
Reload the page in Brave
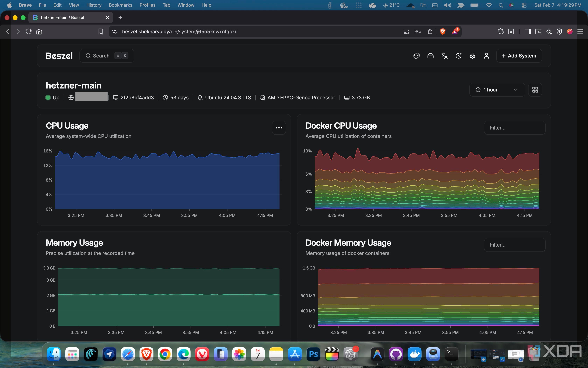click(x=29, y=32)
